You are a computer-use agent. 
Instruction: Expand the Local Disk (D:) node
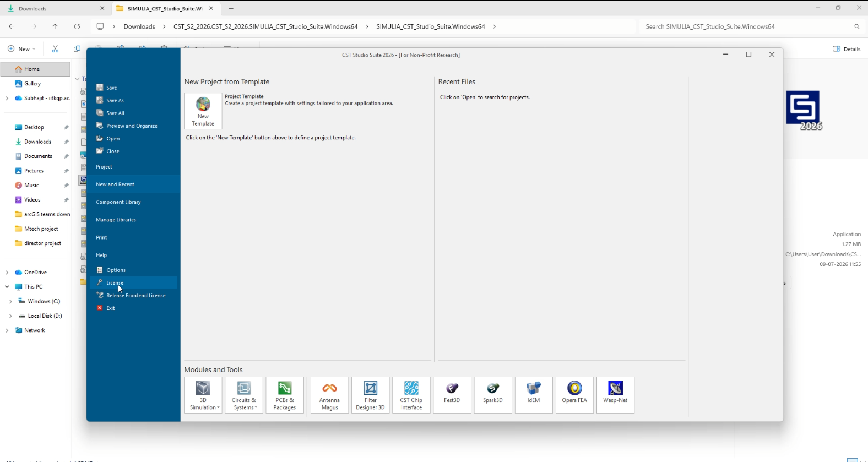10,316
